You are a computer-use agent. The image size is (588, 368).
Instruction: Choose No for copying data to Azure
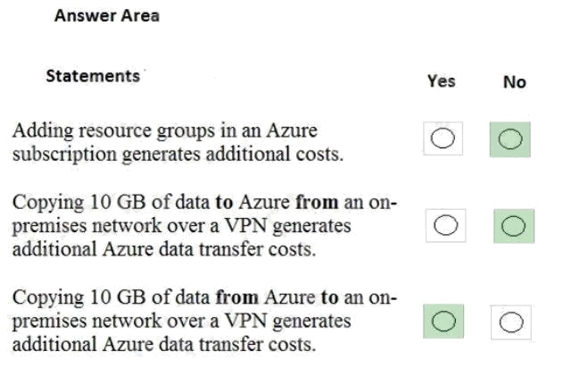[513, 225]
